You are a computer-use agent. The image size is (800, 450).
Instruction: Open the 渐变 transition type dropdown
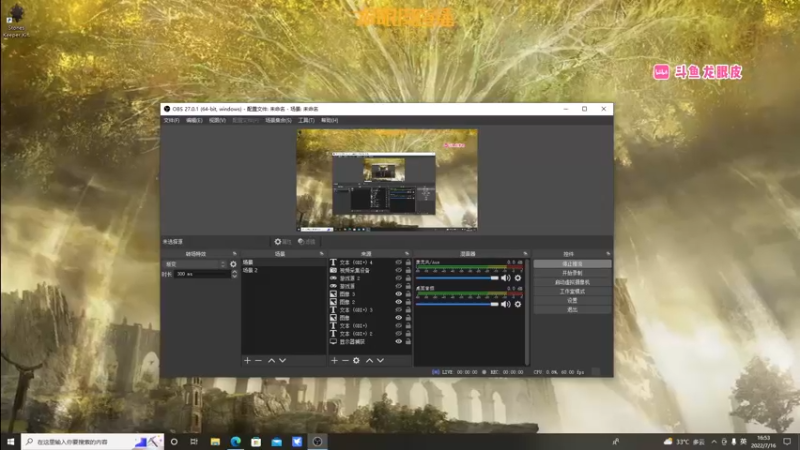194,264
